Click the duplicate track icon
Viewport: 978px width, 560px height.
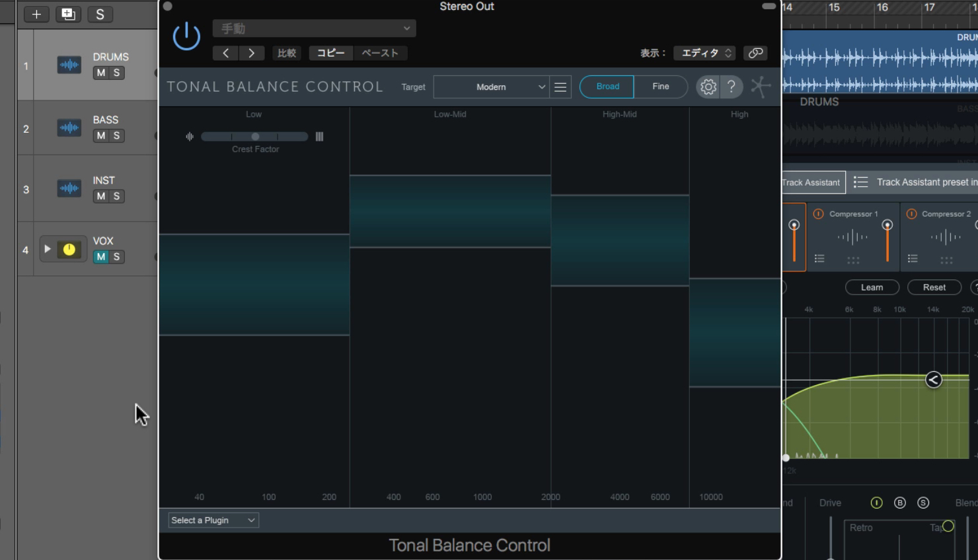pos(68,14)
